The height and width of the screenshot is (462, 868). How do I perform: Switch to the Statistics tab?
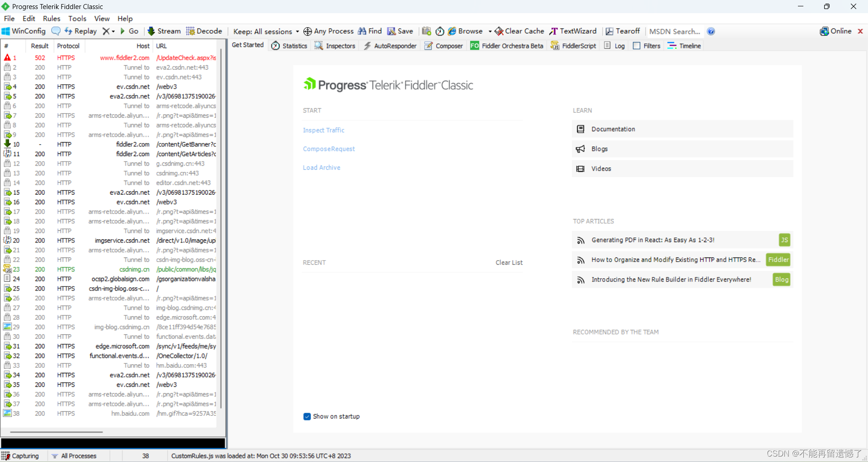289,46
